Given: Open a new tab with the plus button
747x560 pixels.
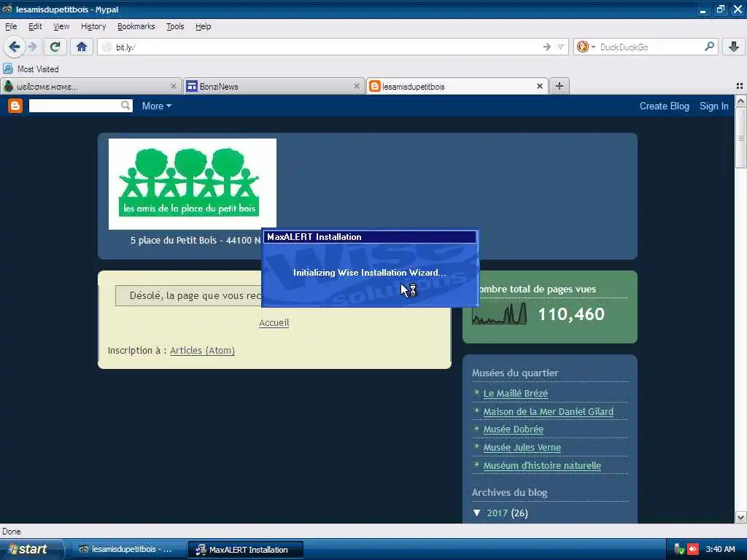Looking at the screenshot, I should coord(560,86).
